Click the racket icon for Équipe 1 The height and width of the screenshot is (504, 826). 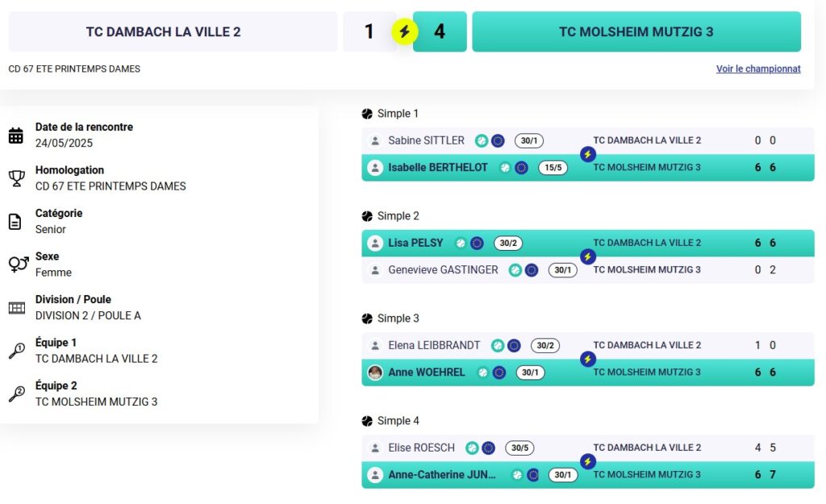pyautogui.click(x=16, y=350)
